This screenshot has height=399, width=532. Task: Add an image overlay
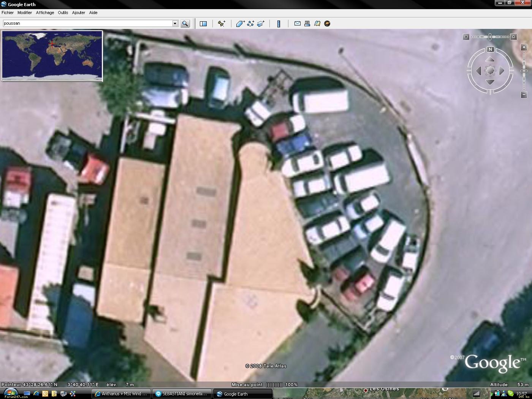261,24
